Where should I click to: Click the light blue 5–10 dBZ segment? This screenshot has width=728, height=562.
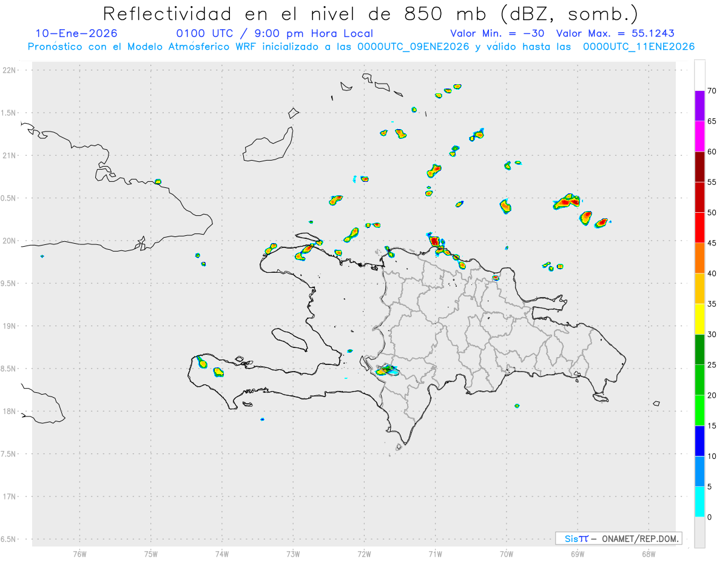[699, 471]
